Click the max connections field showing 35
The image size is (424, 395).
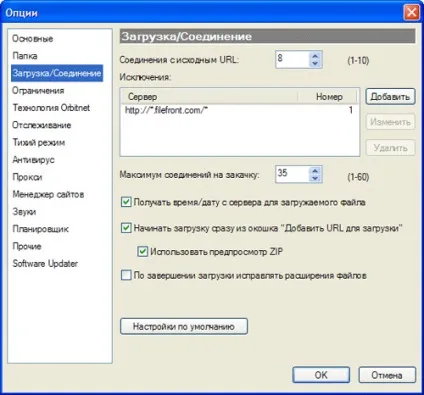(292, 174)
